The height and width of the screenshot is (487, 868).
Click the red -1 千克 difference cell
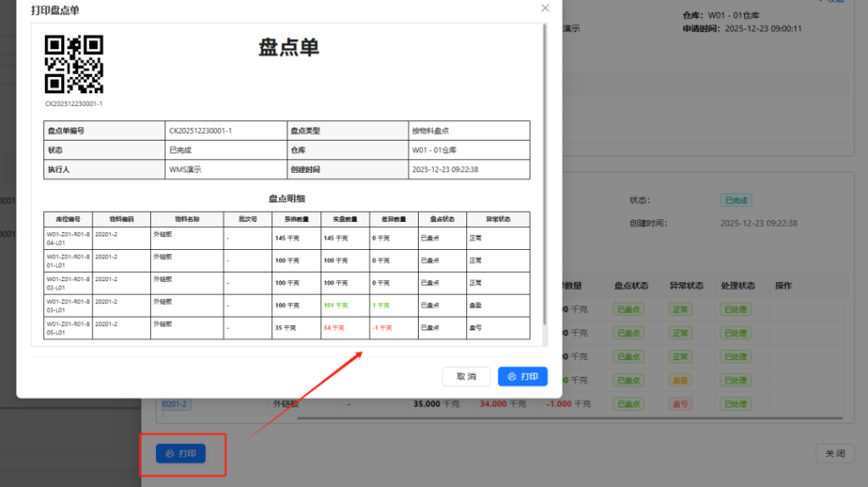point(381,328)
